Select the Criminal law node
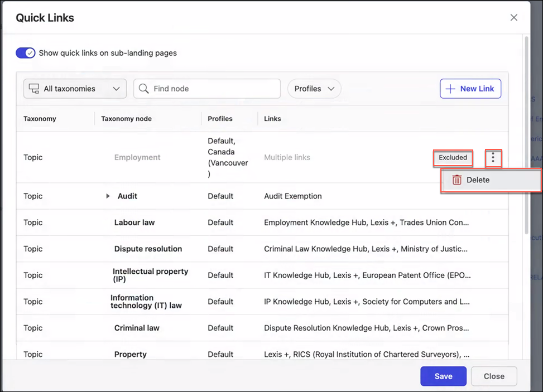This screenshot has height=392, width=543. (137, 328)
